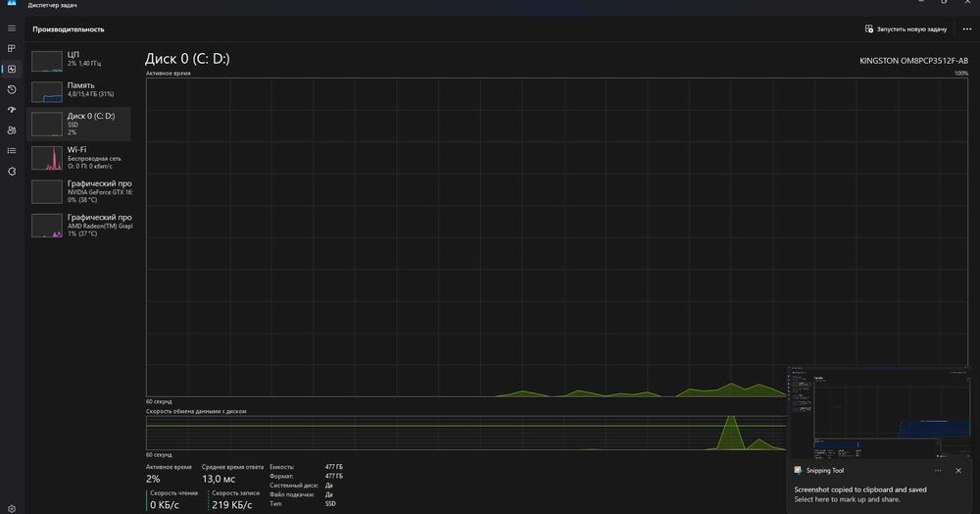Open the Startup apps page icon
Screen dimensions: 980x514
pyautogui.click(x=11, y=110)
